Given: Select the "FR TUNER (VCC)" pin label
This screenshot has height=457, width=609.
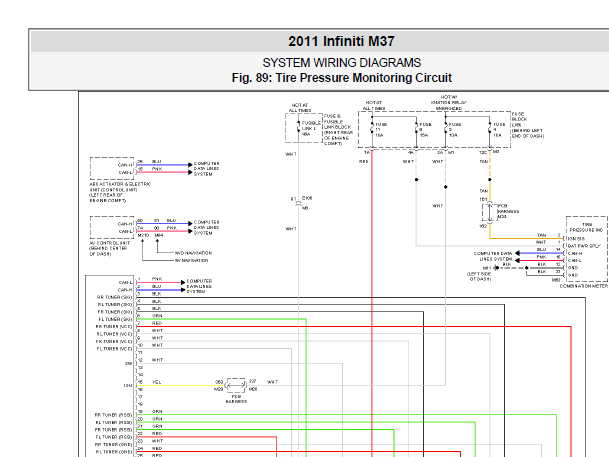Looking at the screenshot, I should pos(114,341).
